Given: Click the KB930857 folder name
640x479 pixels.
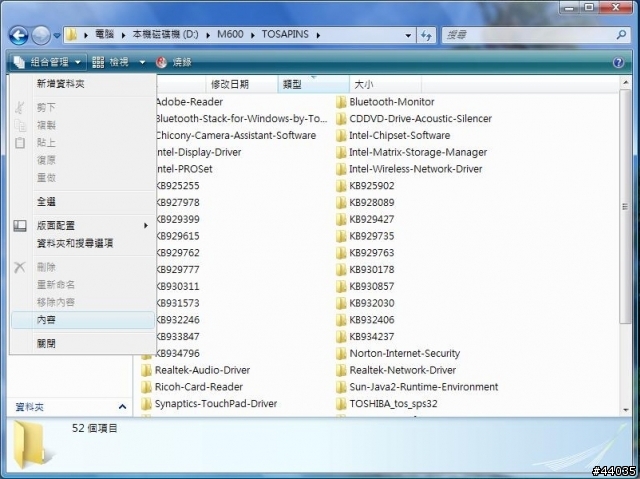Looking at the screenshot, I should pos(372,286).
